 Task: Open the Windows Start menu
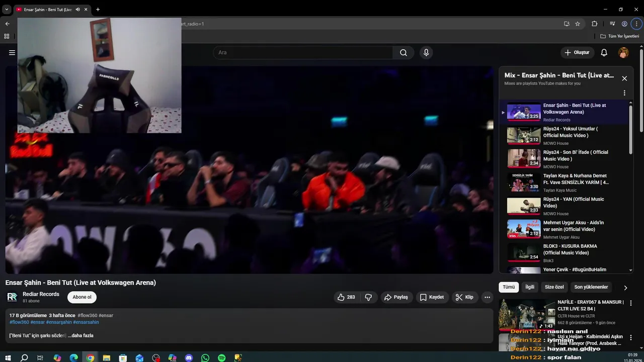[8, 358]
